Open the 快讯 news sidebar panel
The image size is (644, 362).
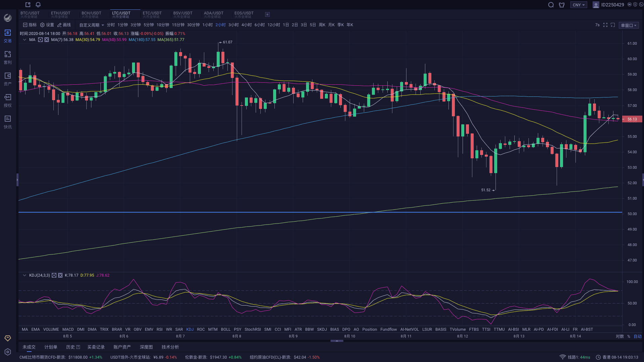pyautogui.click(x=7, y=122)
